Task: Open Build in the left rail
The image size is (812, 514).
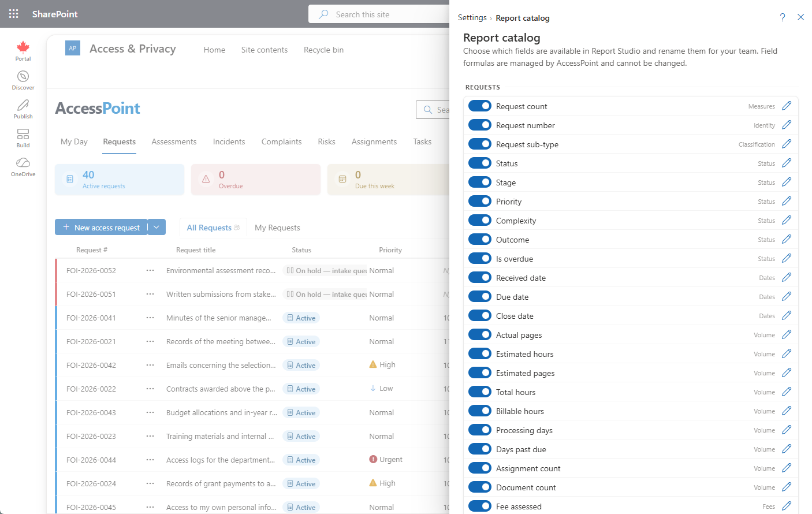Action: click(23, 138)
